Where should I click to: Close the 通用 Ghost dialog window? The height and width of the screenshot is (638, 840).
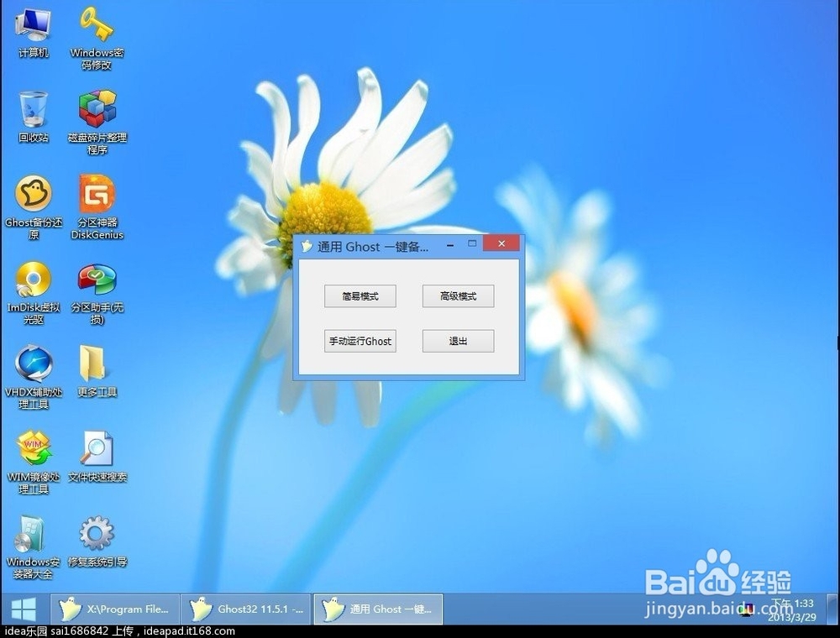coord(501,243)
